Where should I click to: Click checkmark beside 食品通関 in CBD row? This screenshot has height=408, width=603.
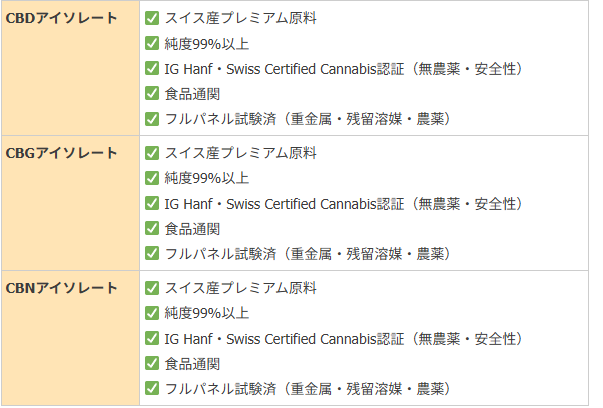point(152,94)
